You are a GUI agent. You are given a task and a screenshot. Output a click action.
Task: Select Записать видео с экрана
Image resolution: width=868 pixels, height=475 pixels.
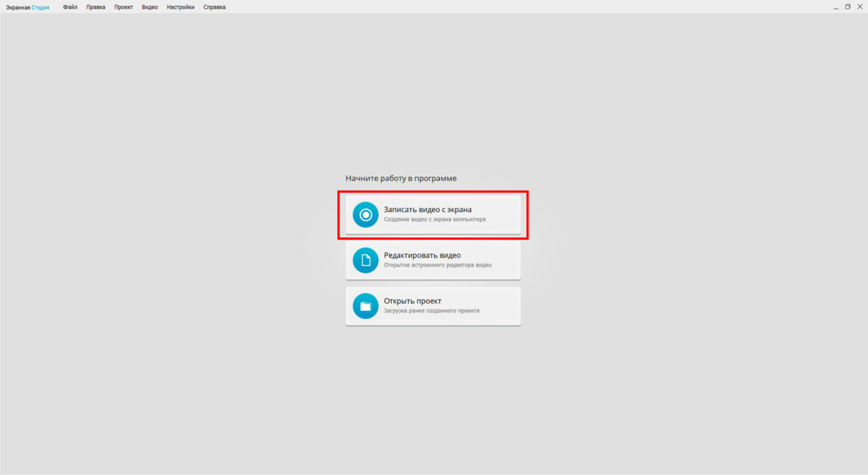coord(433,214)
